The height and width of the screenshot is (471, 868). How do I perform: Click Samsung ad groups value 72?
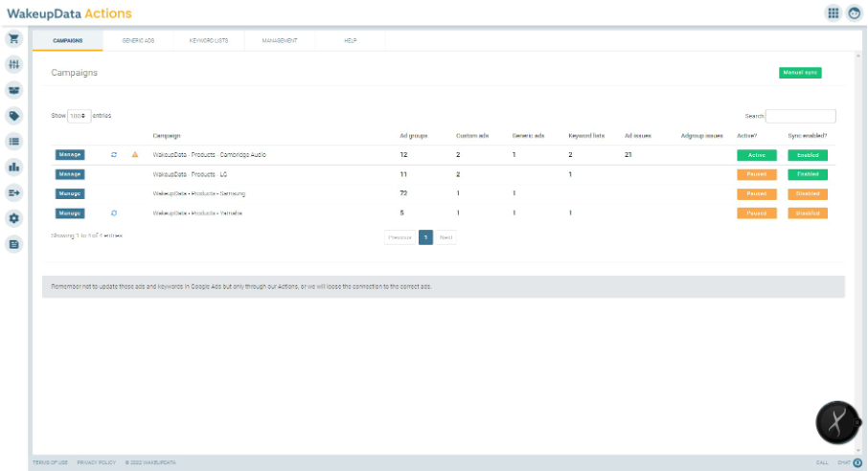point(403,193)
